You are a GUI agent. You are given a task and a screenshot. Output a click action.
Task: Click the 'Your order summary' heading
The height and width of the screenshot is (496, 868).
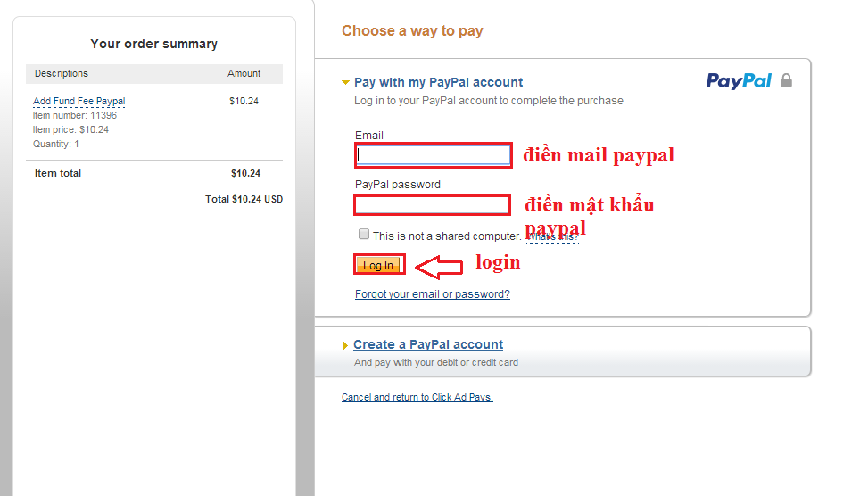[154, 44]
